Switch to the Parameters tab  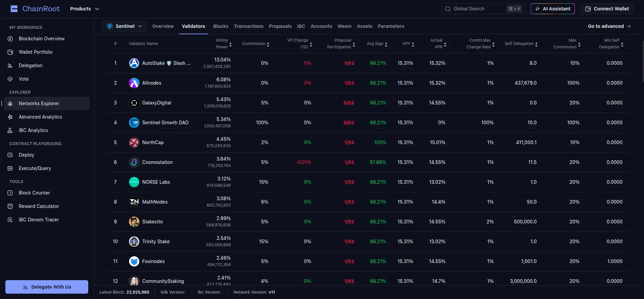pos(391,26)
